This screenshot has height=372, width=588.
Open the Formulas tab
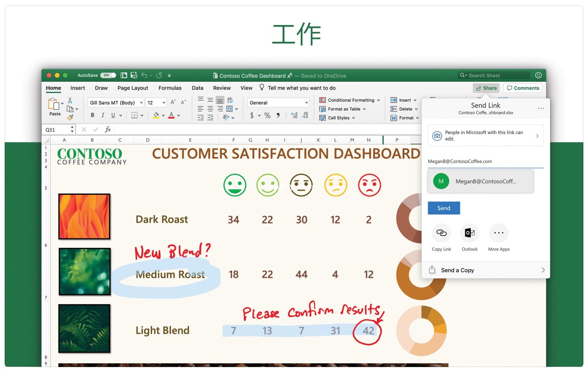point(170,88)
